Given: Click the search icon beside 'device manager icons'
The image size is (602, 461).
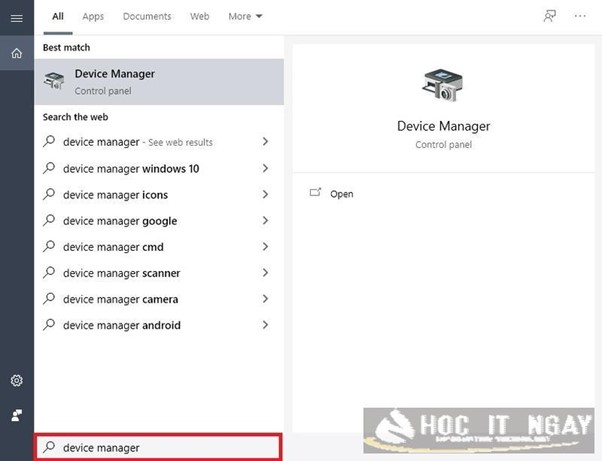Looking at the screenshot, I should 49,194.
